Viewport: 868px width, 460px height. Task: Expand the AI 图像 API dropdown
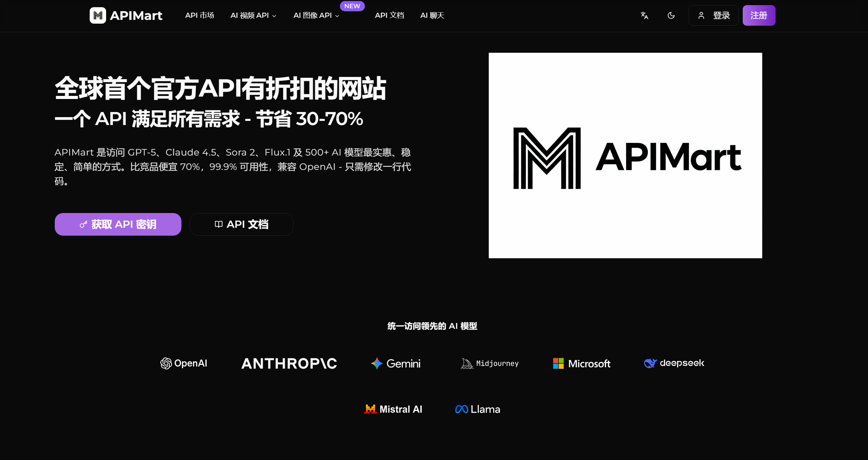point(315,15)
